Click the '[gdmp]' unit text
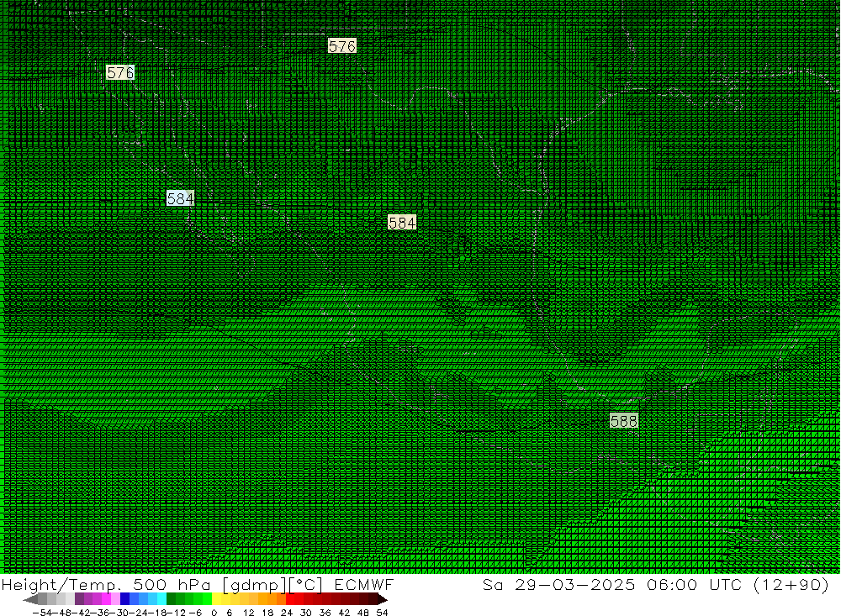This screenshot has width=841, height=616. [256, 585]
